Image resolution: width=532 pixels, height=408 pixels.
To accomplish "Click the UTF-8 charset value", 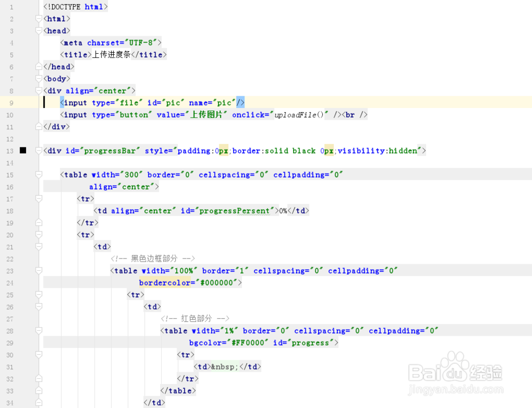I will pyautogui.click(x=141, y=43).
